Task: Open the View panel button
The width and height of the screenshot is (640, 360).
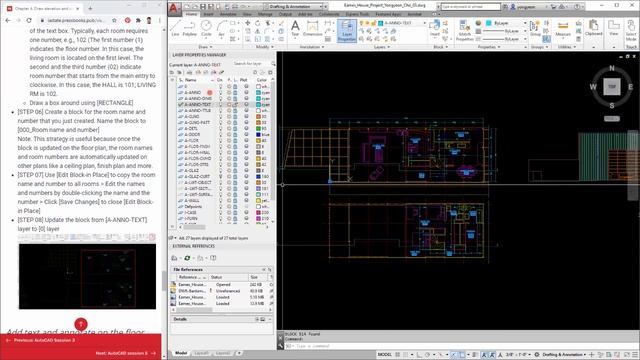Action: click(613, 28)
